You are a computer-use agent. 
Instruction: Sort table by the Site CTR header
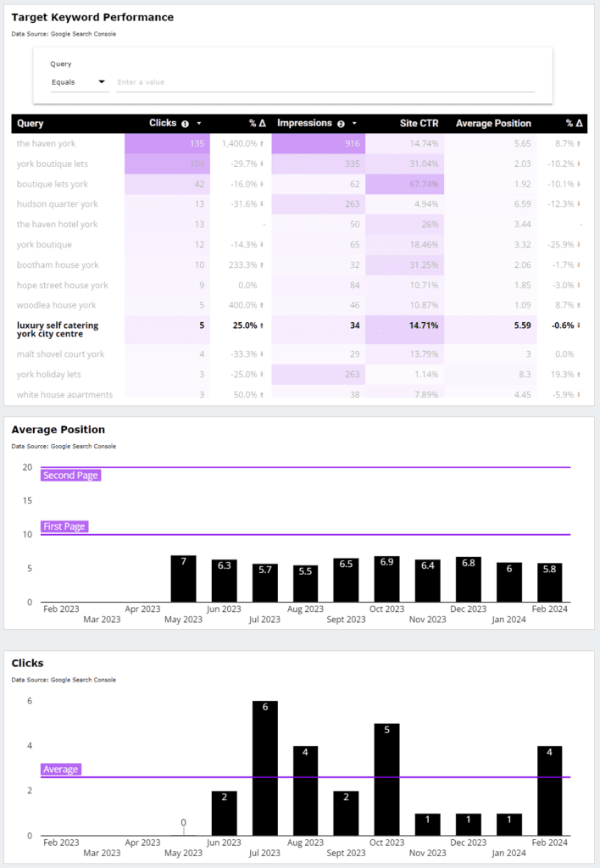pos(419,124)
